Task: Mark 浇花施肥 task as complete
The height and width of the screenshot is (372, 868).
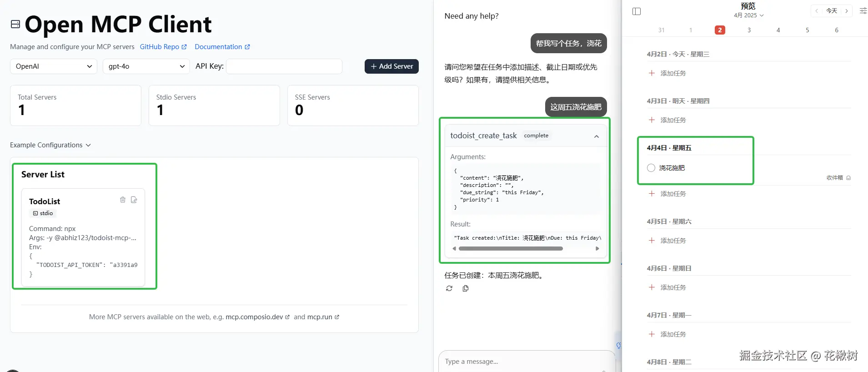Action: (651, 168)
